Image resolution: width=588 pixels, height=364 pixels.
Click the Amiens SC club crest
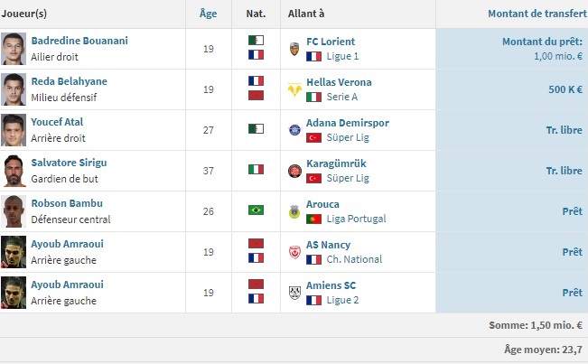point(294,293)
